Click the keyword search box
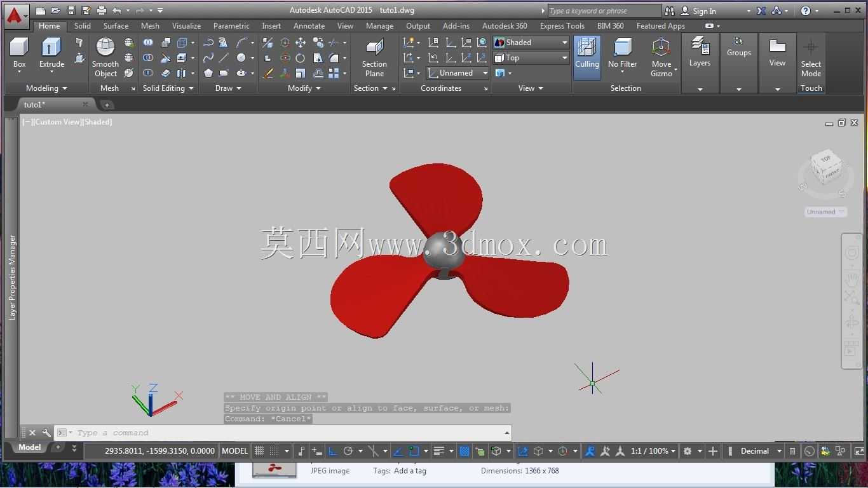The width and height of the screenshot is (868, 488). tap(604, 11)
